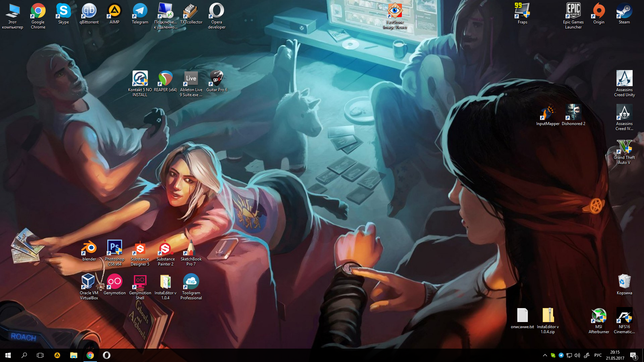Select the FastStone Image Viewer shortcut
This screenshot has width=644, height=362.
(x=395, y=16)
